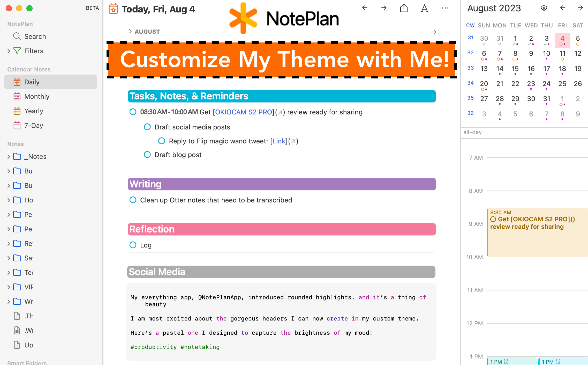Expand the AUGUST monthly note section
Image resolution: width=588 pixels, height=365 pixels.
[130, 32]
